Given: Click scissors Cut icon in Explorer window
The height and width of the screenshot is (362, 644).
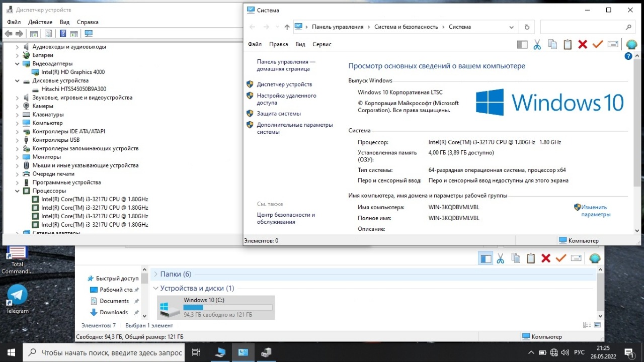Looking at the screenshot, I should point(501,258).
